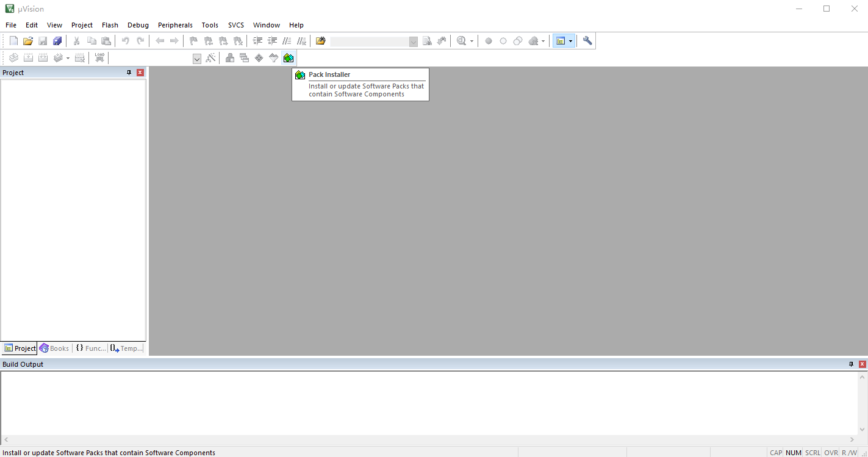
Task: Insert or remove a bookmark flag
Action: tap(194, 41)
